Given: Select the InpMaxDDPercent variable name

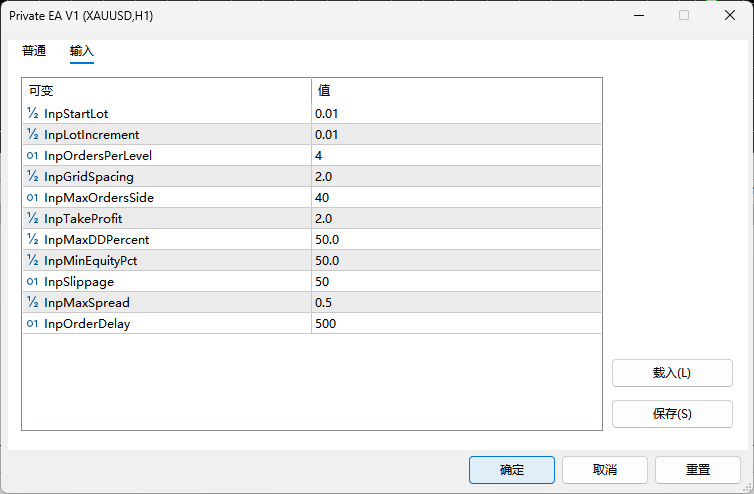Looking at the screenshot, I should tap(96, 240).
